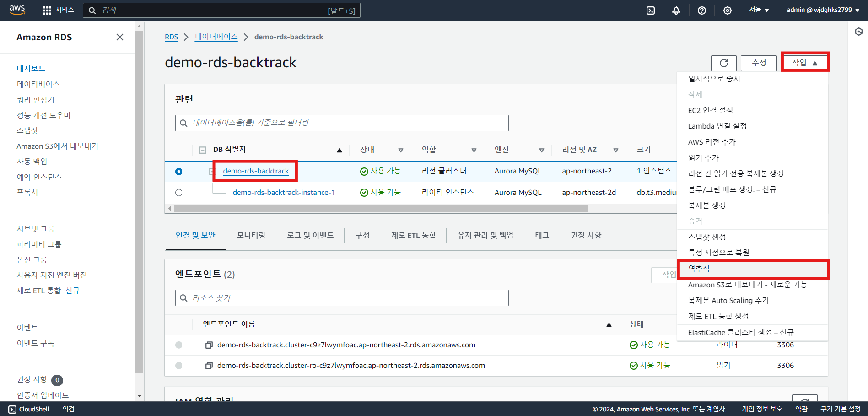
Task: Switch to the 모니터링 tab
Action: click(251, 235)
